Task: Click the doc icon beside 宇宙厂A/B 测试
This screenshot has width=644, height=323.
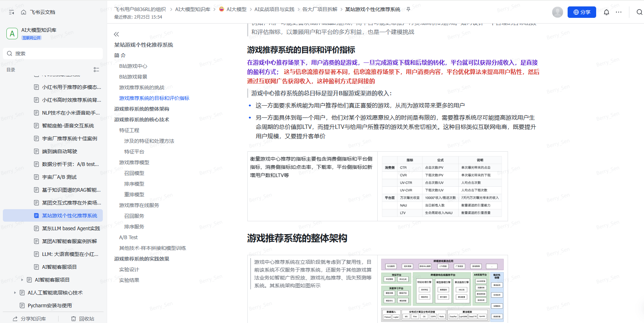Action: 36,177
